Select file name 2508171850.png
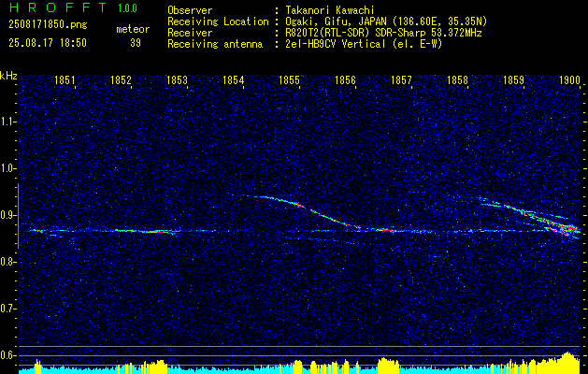Image resolution: width=588 pixels, height=374 pixels. pyautogui.click(x=48, y=25)
